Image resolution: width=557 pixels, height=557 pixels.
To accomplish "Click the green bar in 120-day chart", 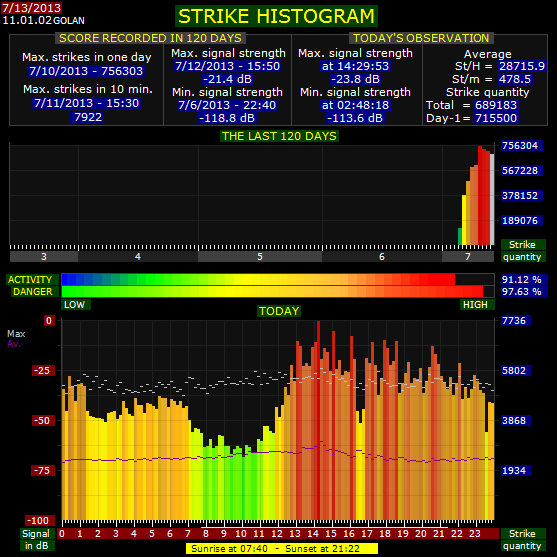I will (460, 236).
